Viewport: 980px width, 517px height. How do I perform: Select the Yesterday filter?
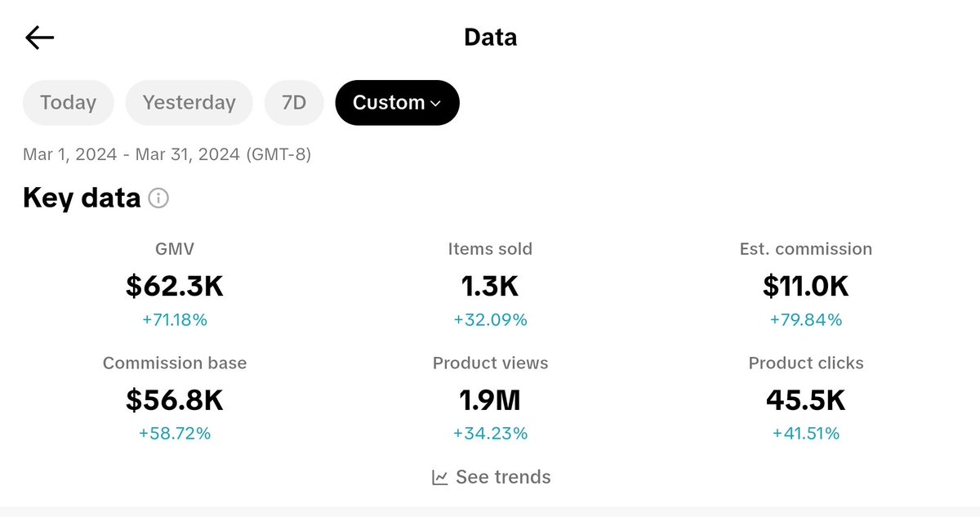tap(189, 103)
